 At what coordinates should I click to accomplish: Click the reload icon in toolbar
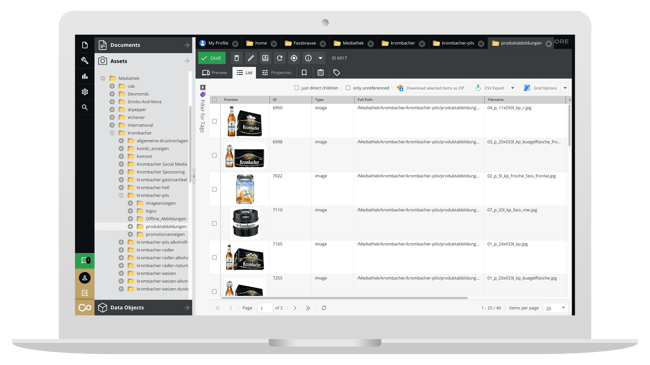click(x=279, y=58)
